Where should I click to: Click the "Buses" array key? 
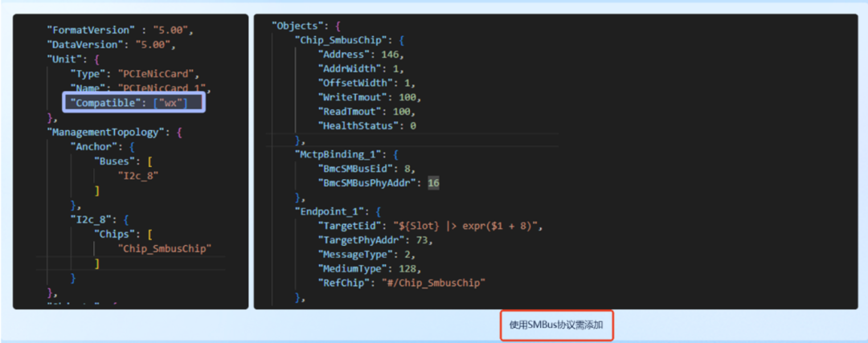click(x=117, y=161)
